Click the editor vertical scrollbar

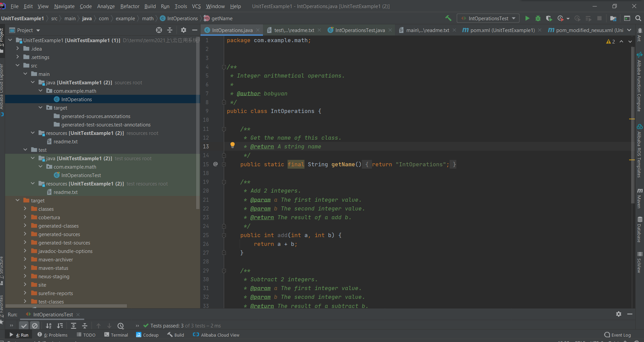(x=633, y=125)
